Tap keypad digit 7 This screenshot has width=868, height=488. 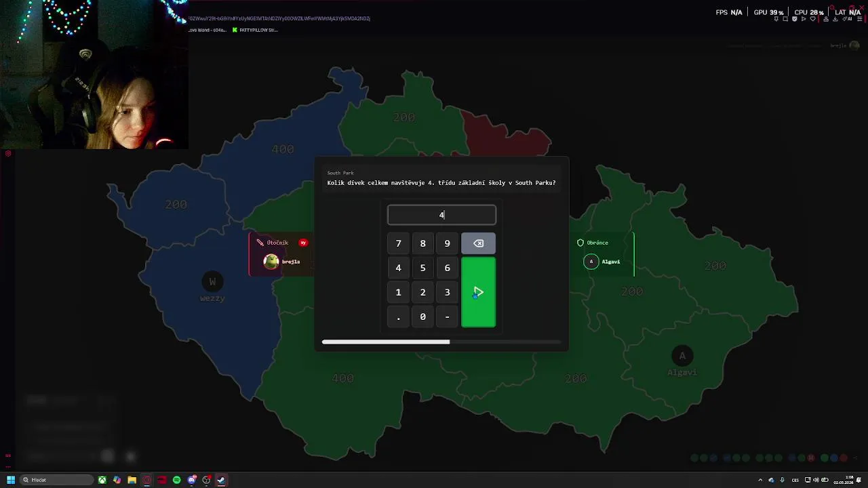click(398, 243)
